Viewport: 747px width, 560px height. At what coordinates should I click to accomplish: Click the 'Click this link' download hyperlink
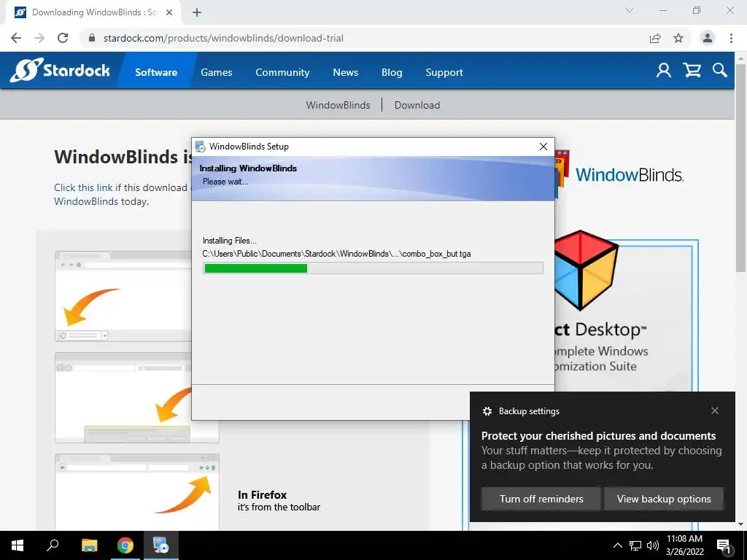tap(83, 187)
